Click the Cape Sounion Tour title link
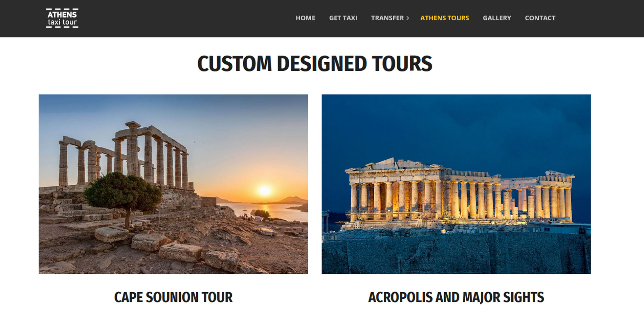 coord(173,297)
